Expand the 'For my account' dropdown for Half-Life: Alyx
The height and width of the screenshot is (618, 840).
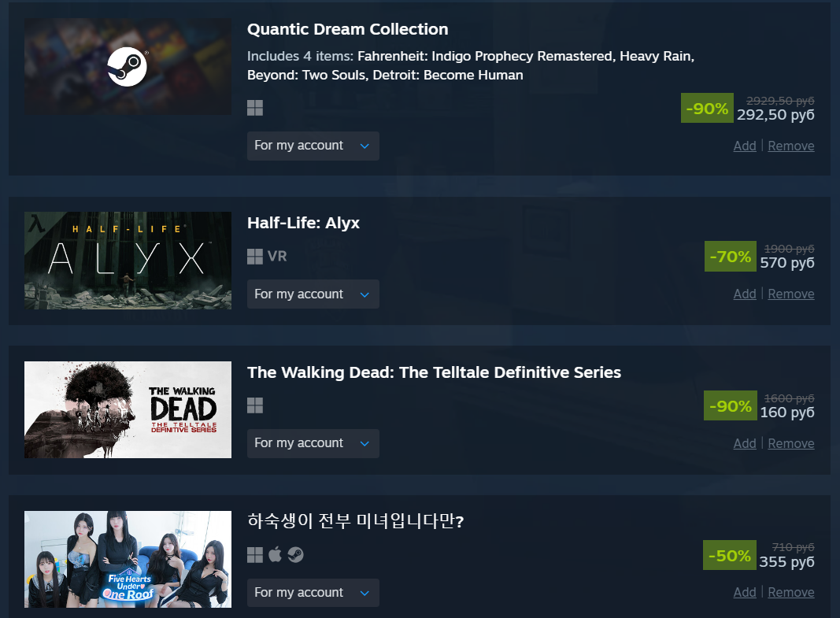click(313, 294)
